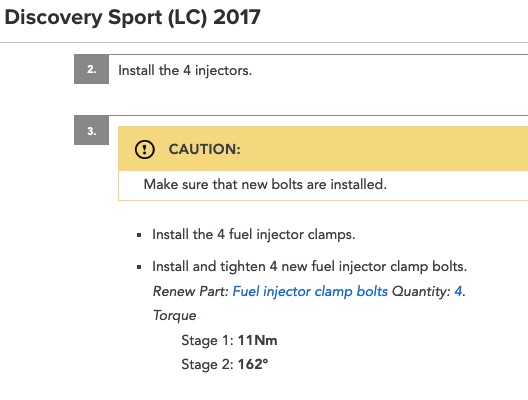Select the step 2 number badge
The width and height of the screenshot is (528, 400).
click(x=91, y=69)
